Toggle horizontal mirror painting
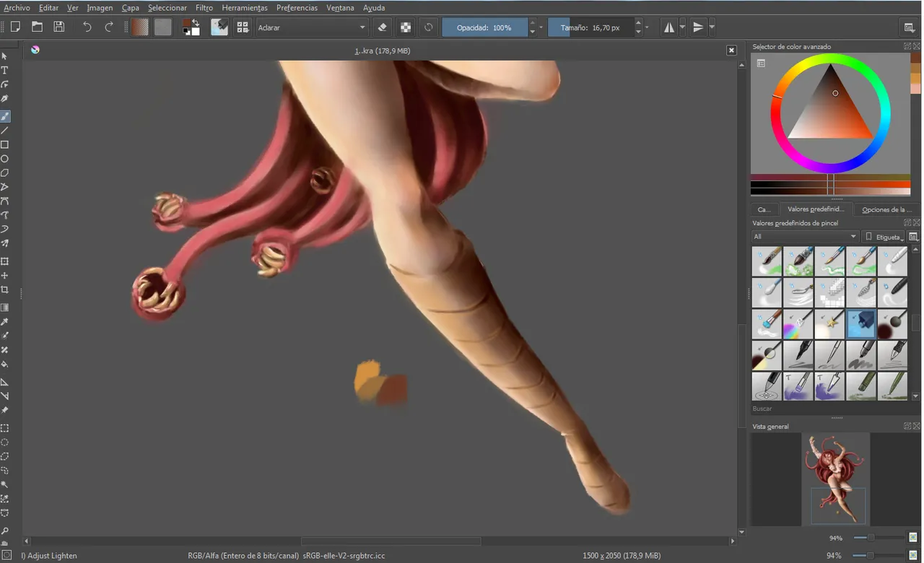The height and width of the screenshot is (563, 924). pos(668,27)
